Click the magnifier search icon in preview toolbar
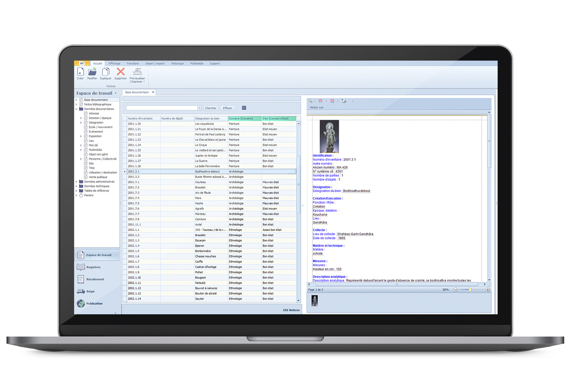570x392 pixels. pyautogui.click(x=310, y=101)
